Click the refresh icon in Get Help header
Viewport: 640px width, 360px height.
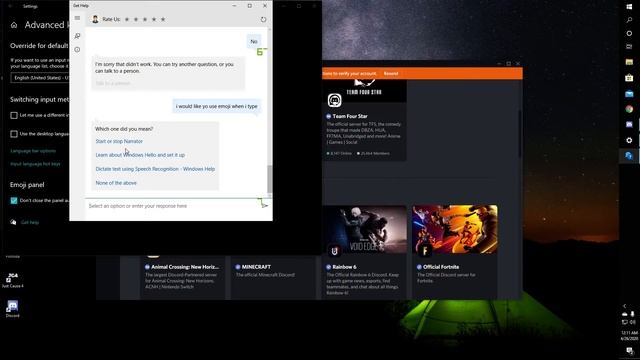coord(263,19)
